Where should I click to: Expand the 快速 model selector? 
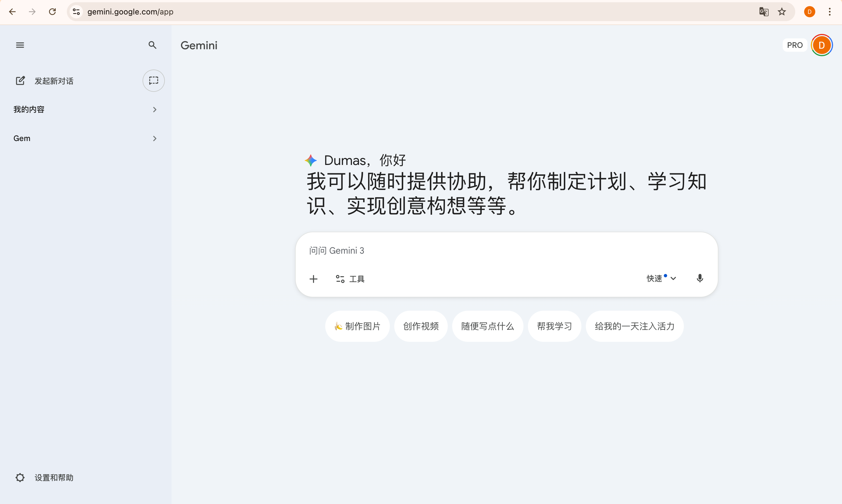[x=660, y=278]
